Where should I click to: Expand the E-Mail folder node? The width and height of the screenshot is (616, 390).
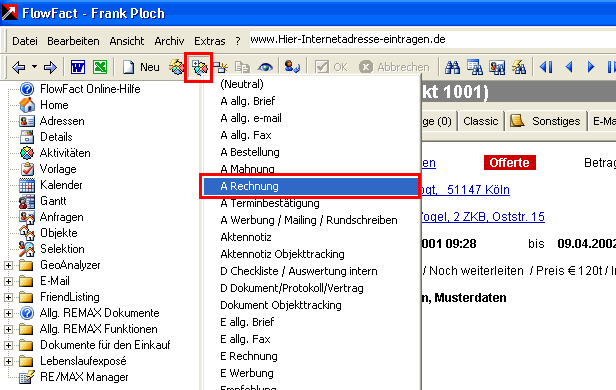click(8, 281)
